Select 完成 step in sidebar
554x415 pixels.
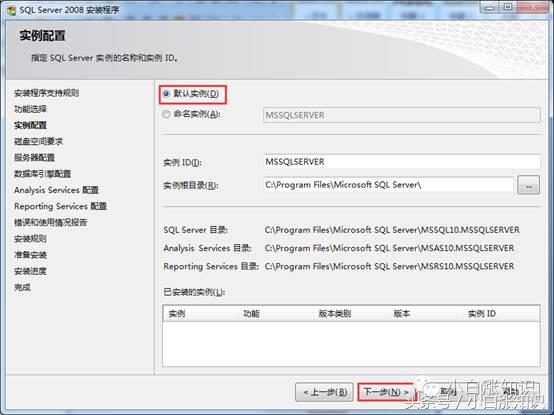point(22,287)
